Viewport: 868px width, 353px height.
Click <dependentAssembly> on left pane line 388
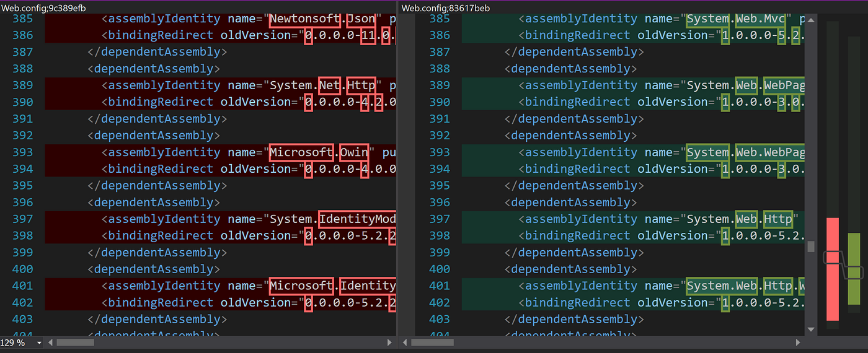coord(154,69)
